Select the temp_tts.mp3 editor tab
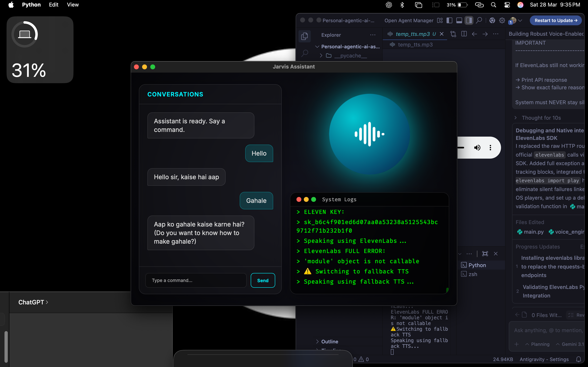588x367 pixels. point(412,34)
